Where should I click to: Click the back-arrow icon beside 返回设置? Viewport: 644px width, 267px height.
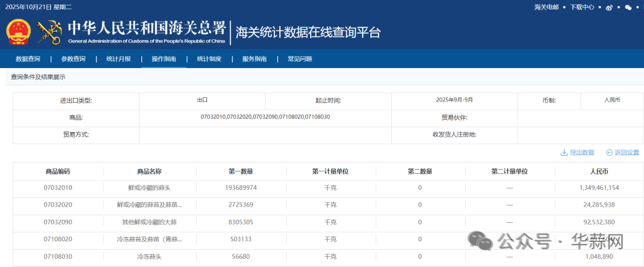tap(609, 152)
